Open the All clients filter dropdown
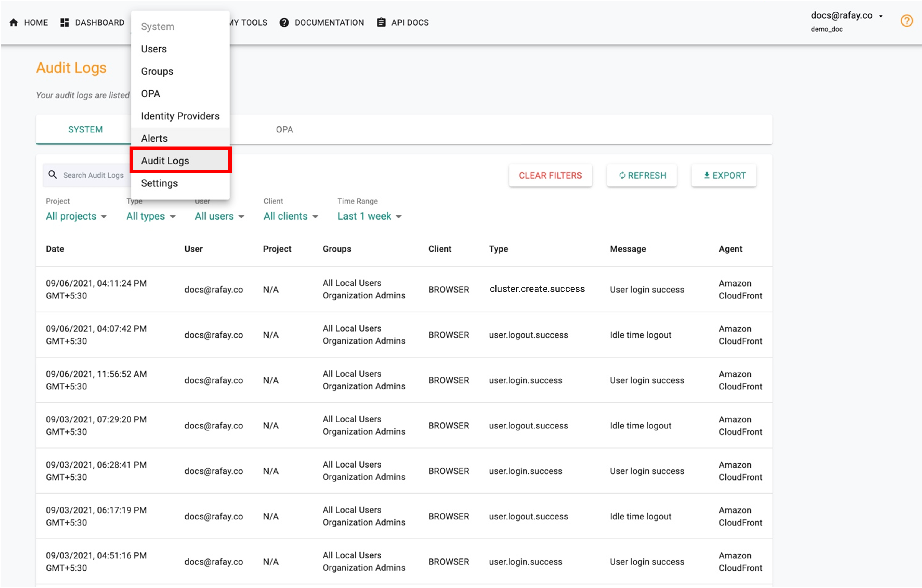The height and width of the screenshot is (588, 922). 291,216
